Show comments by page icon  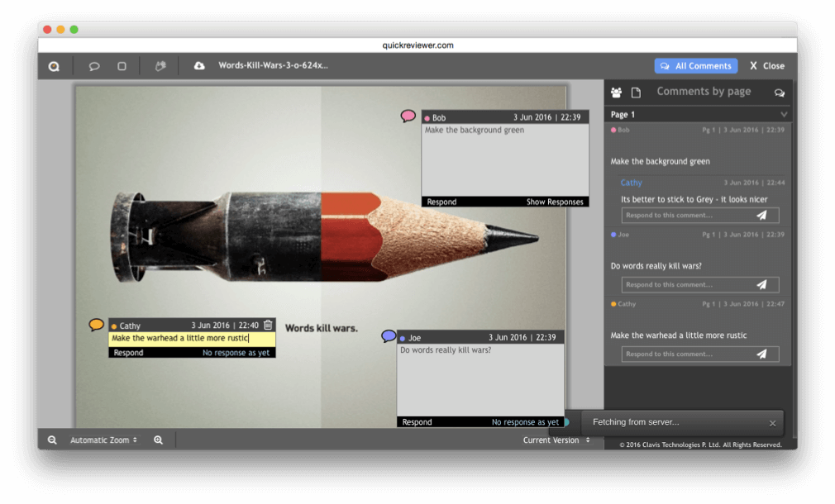coord(636,93)
